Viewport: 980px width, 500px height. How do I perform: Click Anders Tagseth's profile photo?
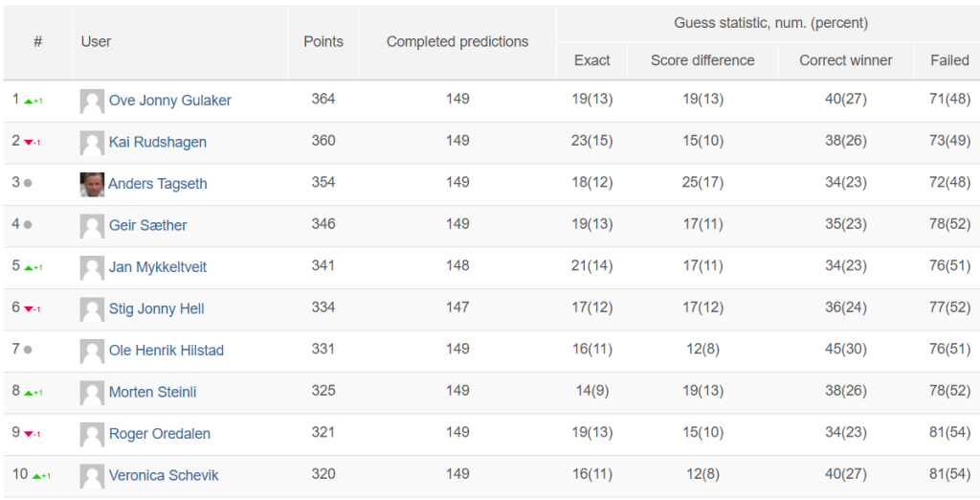pos(92,185)
